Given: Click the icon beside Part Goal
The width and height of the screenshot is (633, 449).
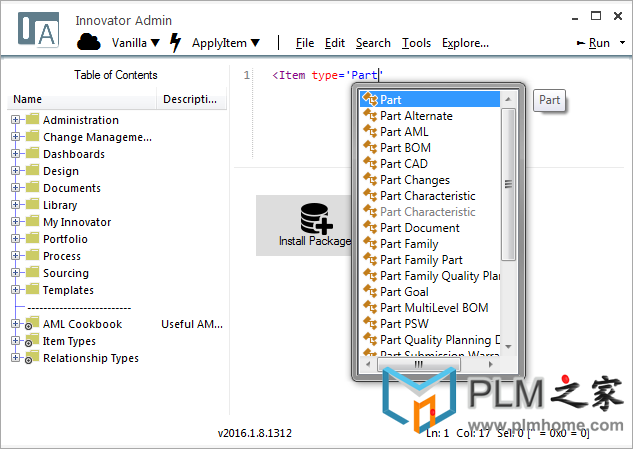Looking at the screenshot, I should pos(370,292).
